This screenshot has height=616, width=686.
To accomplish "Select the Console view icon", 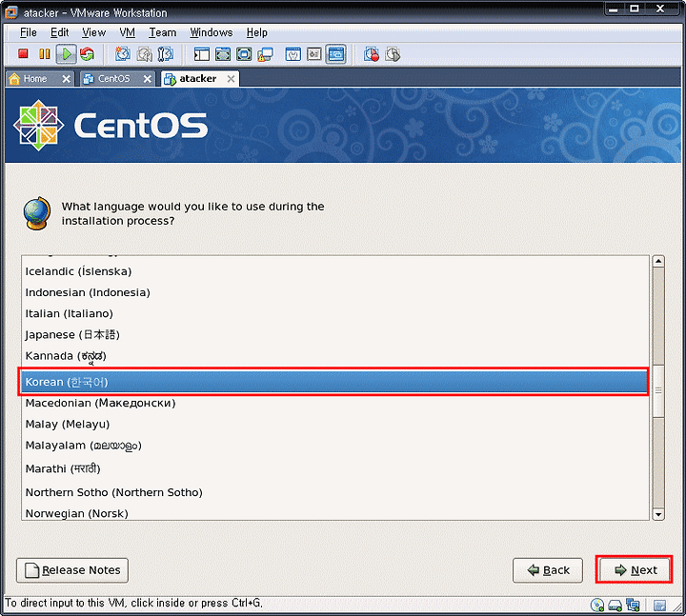I will (336, 54).
